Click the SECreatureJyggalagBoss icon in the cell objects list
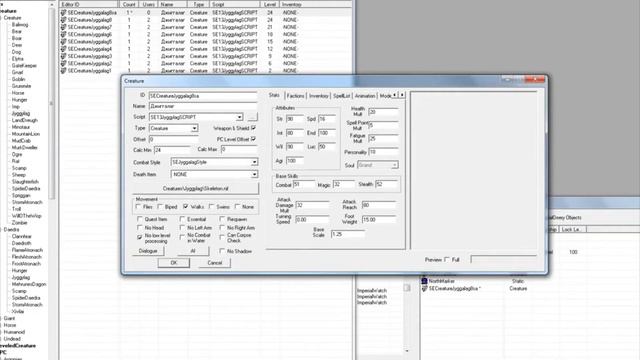This screenshot has width=640, height=360. (424, 289)
